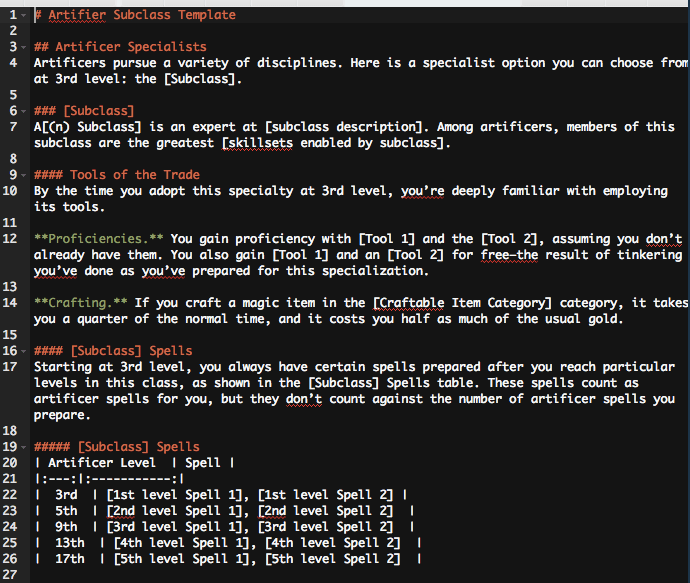
Task: Click the 'Artificer Level' table header text
Action: (x=102, y=462)
